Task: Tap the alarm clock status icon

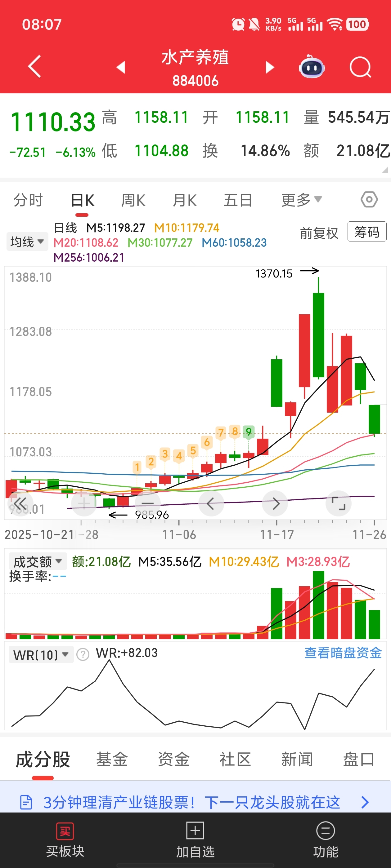Action: [x=238, y=24]
